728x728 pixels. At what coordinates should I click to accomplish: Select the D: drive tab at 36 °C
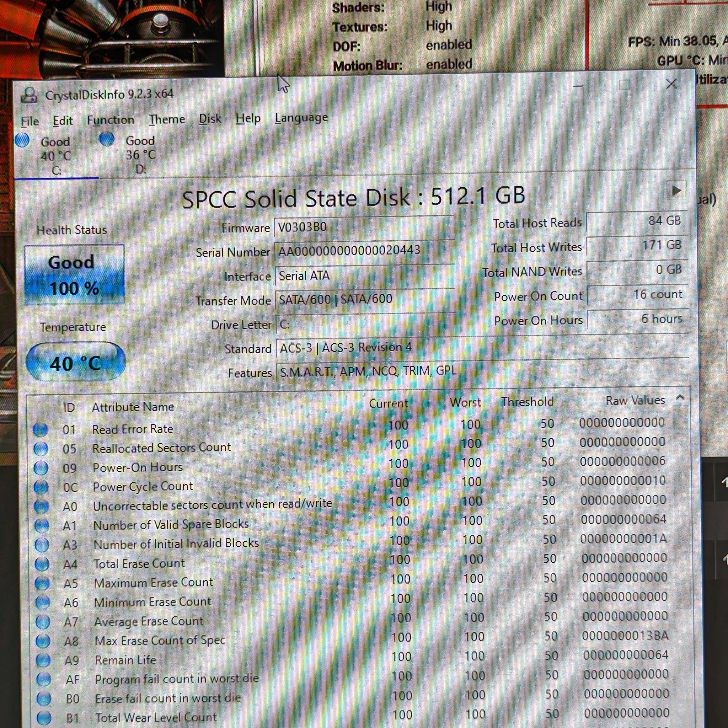[x=140, y=155]
